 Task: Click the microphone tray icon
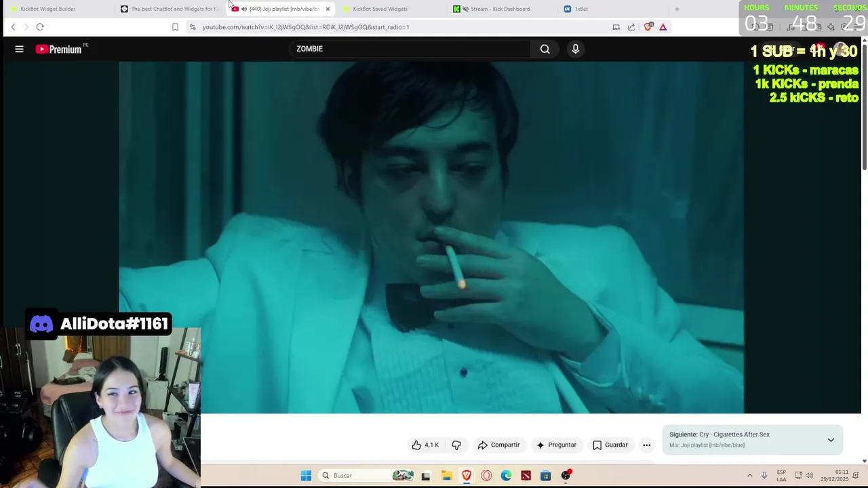click(x=764, y=475)
